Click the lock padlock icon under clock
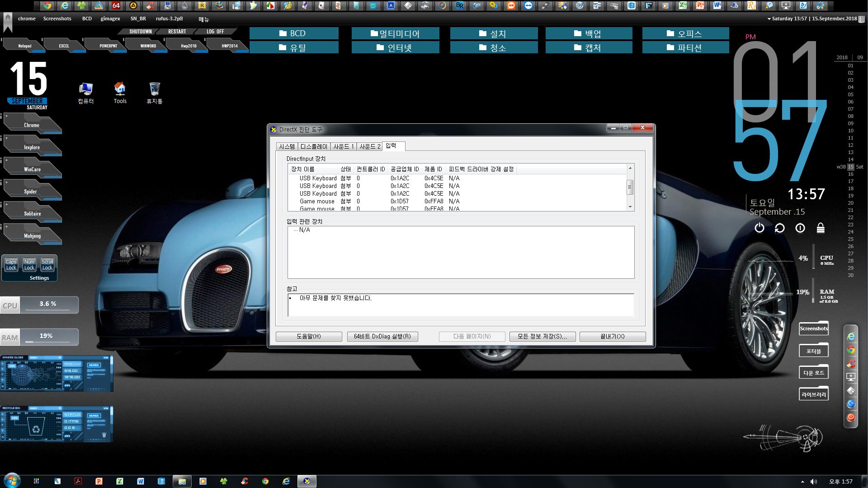868x488 pixels. point(821,228)
